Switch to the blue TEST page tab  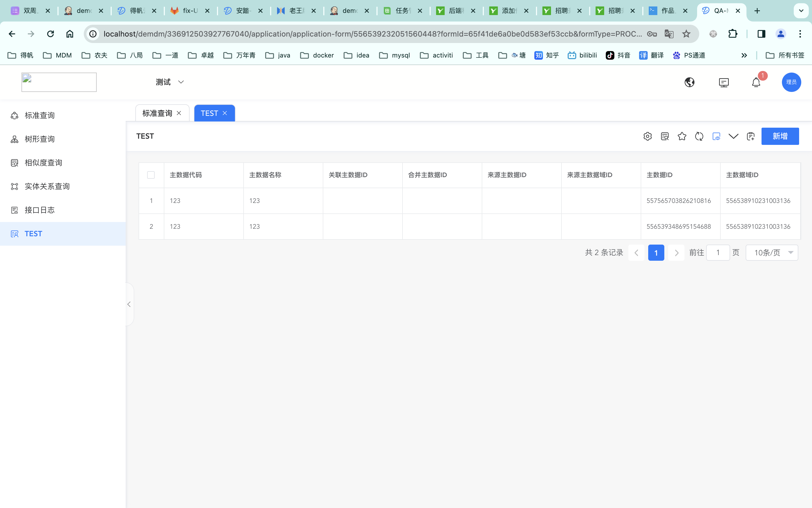click(209, 113)
